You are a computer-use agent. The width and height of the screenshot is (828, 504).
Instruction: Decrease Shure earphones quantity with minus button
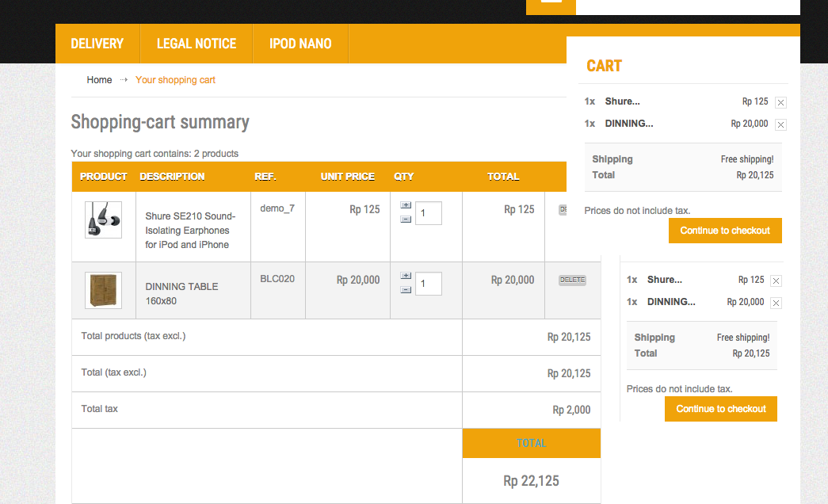click(x=406, y=219)
